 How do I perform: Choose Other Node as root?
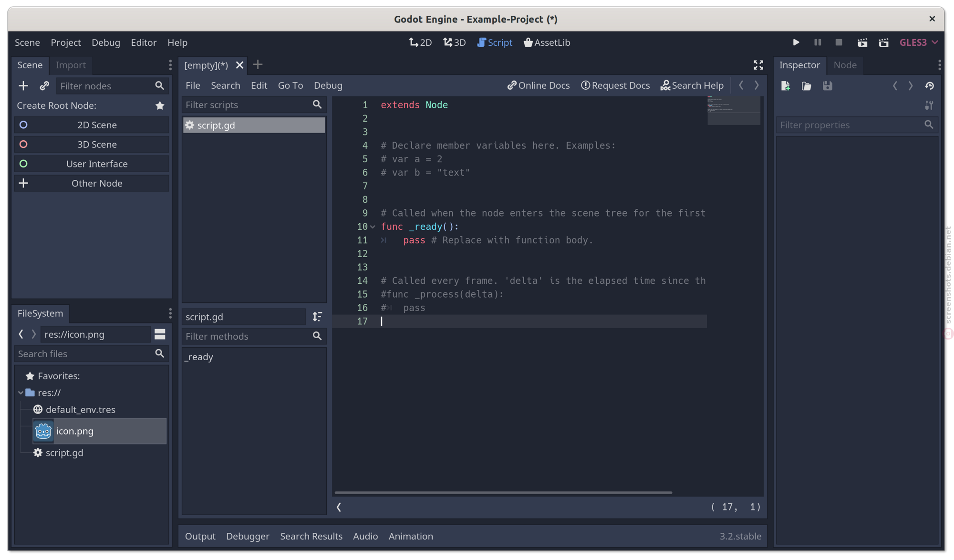(x=92, y=184)
